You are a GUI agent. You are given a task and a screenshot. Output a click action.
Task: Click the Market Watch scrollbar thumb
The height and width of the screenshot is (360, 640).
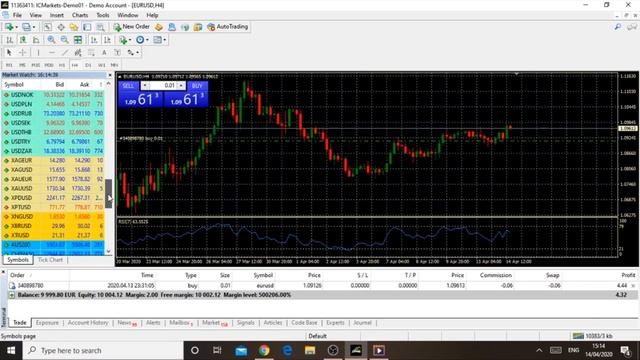tap(109, 194)
